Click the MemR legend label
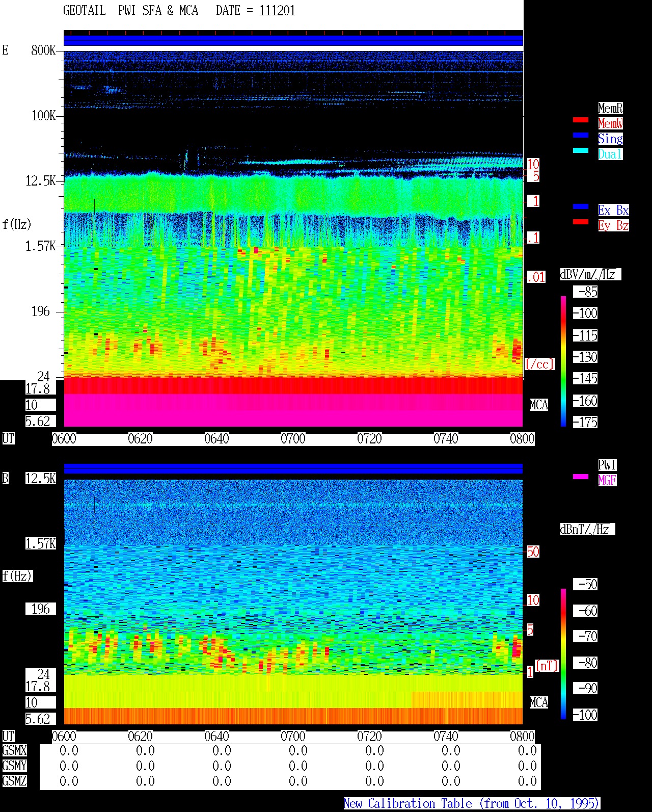 coord(610,108)
